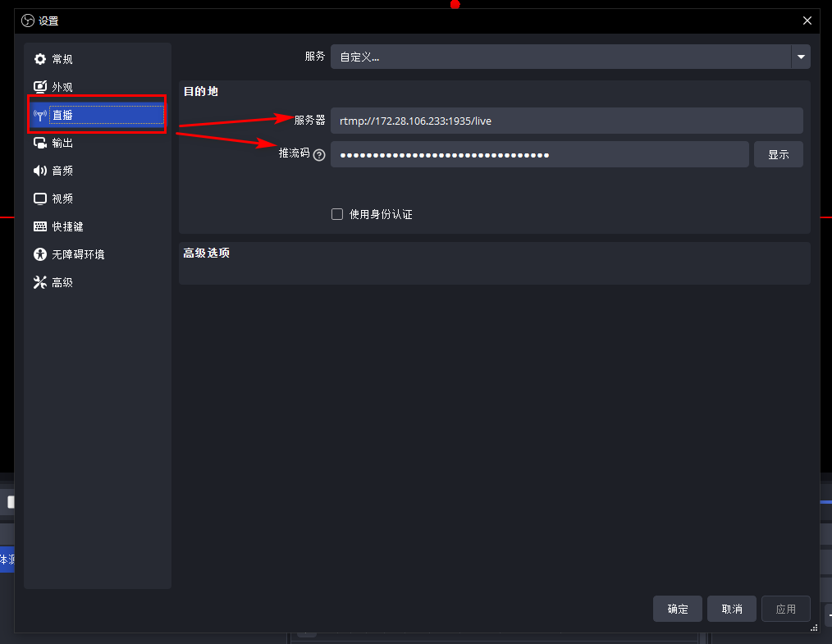
Task: Click the speaker icon beside 音频
Action: 40,171
